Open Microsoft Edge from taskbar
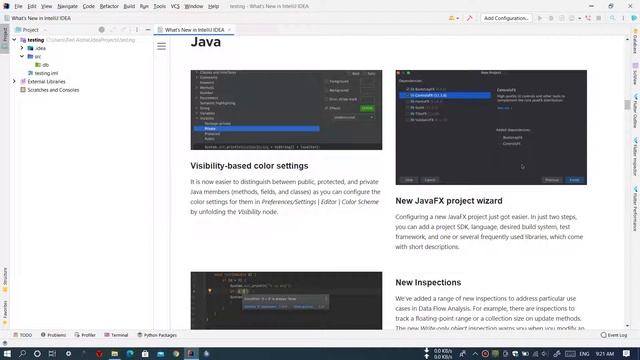The width and height of the screenshot is (640, 360). click(x=130, y=353)
